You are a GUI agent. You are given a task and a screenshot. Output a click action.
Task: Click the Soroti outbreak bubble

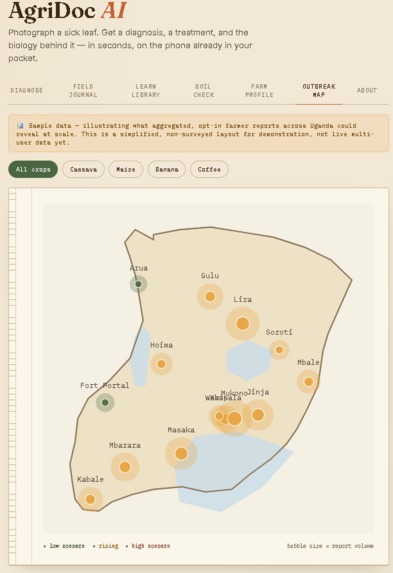tap(279, 350)
